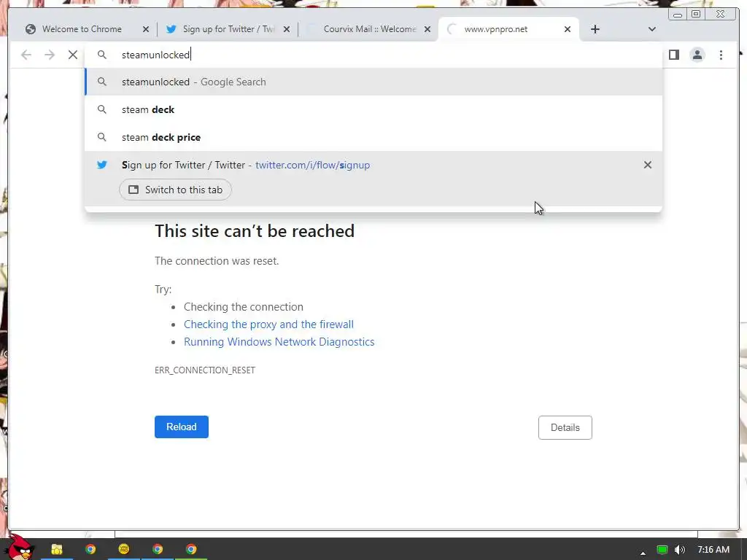Click the Checking the connection text
The image size is (747, 560).
pos(244,307)
